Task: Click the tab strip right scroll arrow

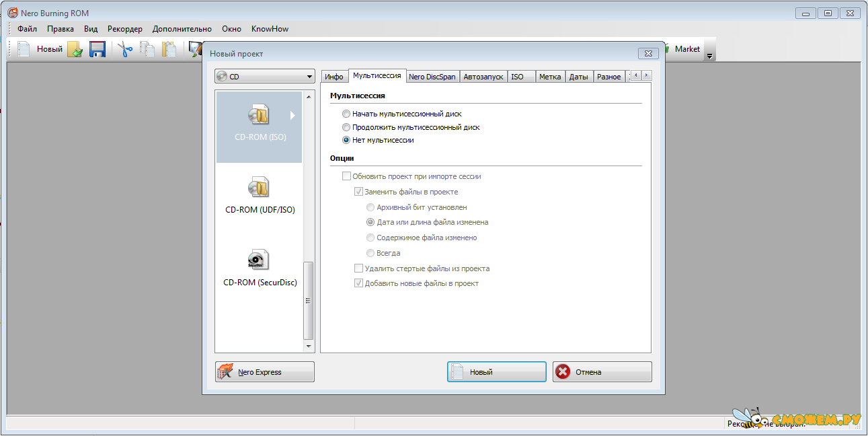Action: pyautogui.click(x=646, y=75)
